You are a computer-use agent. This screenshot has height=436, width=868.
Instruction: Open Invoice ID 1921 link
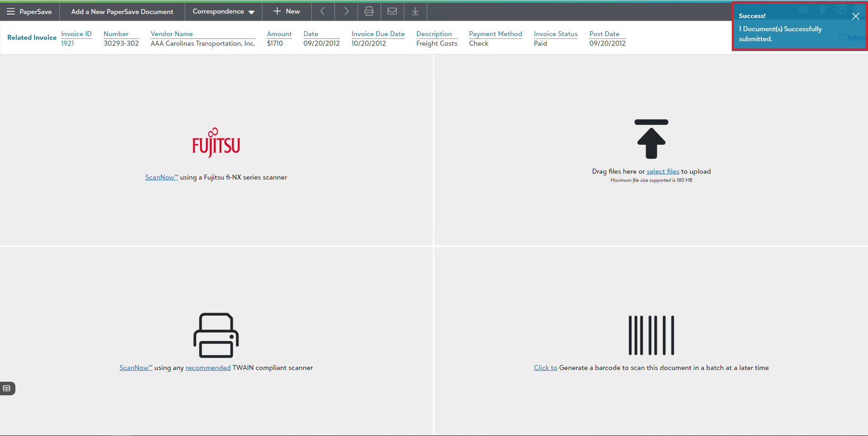[67, 43]
